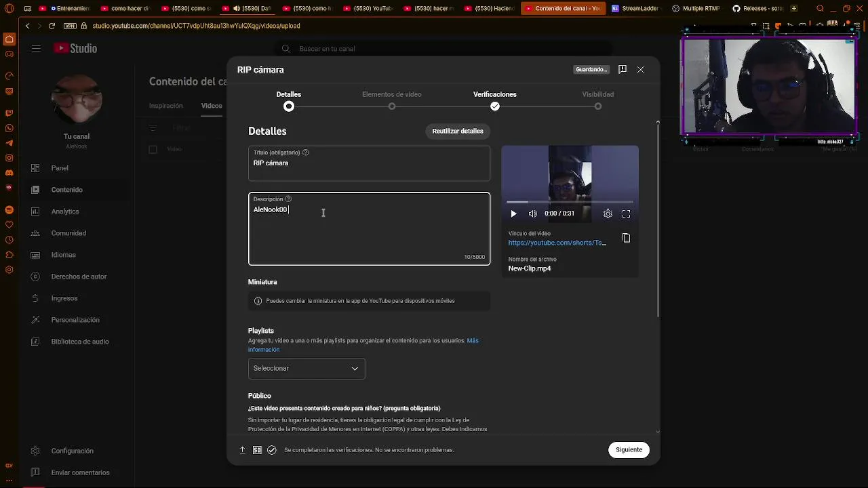Reload the page with browser refresh
Viewport: 868px width, 488px height.
tap(52, 26)
